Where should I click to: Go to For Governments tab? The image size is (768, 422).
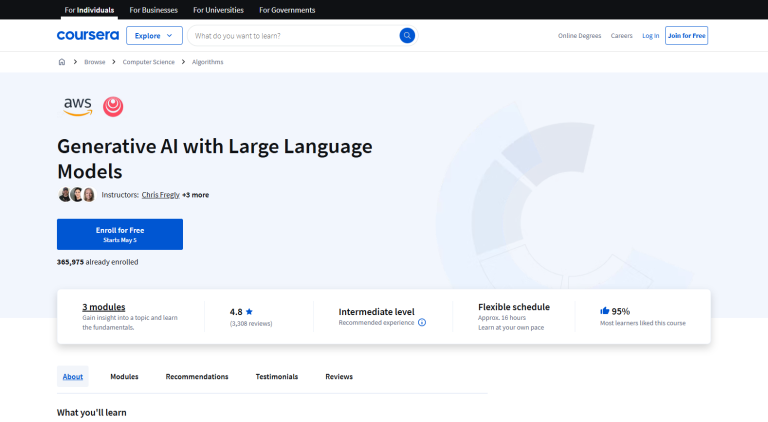(x=287, y=10)
